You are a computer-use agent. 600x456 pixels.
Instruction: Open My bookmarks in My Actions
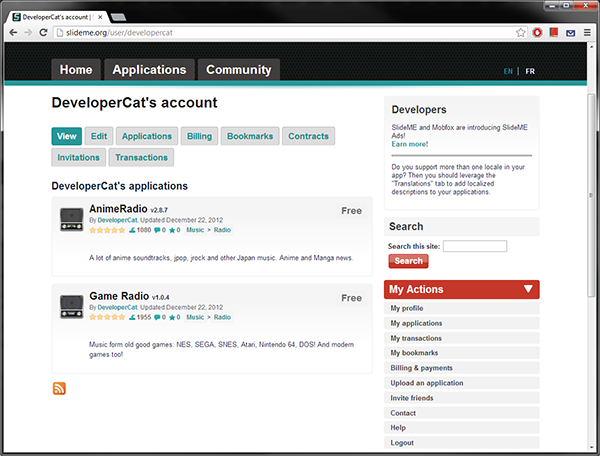[x=461, y=353]
